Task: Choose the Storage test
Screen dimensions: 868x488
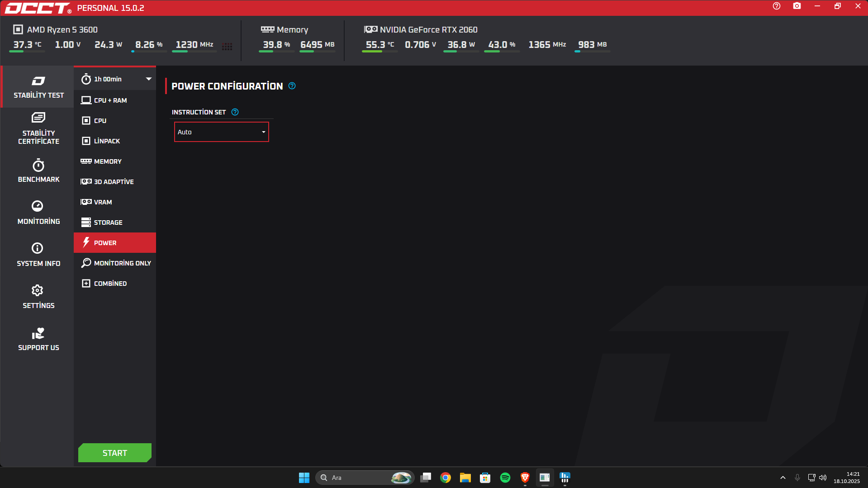Action: (x=115, y=223)
